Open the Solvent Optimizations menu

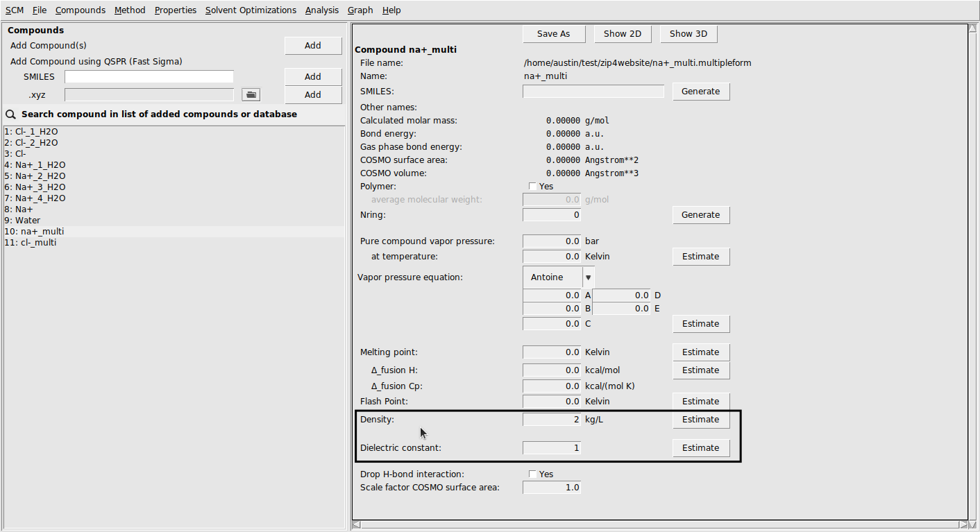[253, 10]
